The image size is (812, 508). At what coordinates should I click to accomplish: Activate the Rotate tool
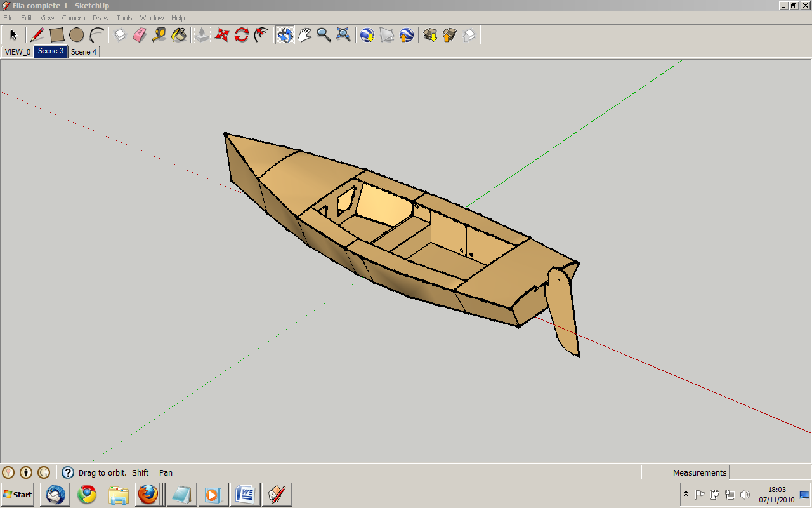[241, 35]
